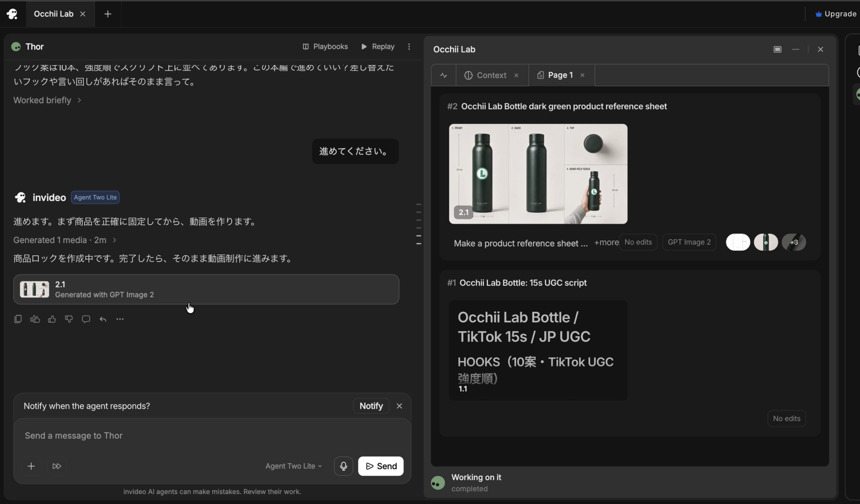Click the fast-forward icon in message box

(57, 466)
